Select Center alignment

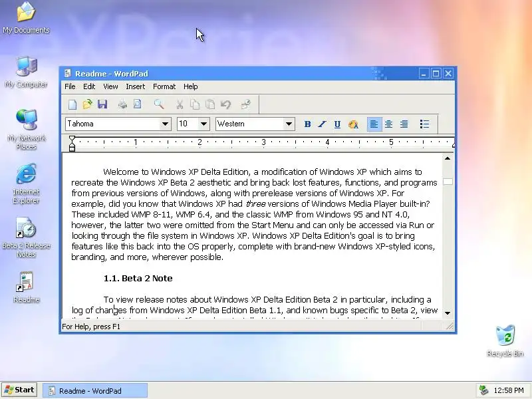click(x=389, y=124)
